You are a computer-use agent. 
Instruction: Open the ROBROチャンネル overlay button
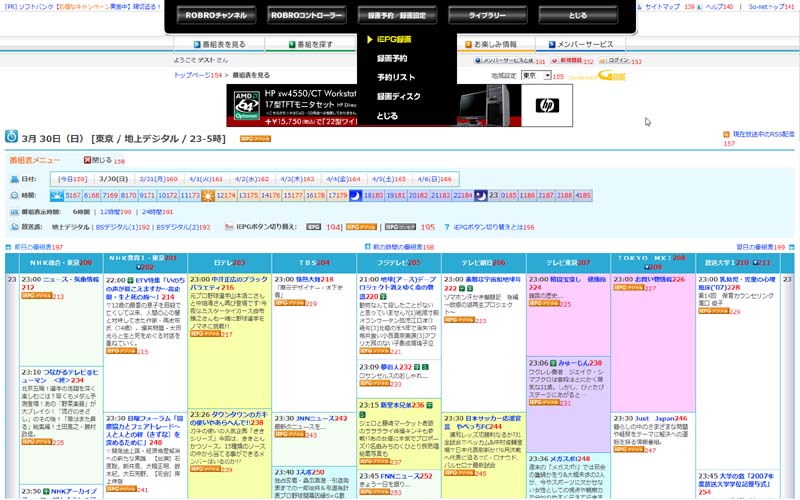216,15
